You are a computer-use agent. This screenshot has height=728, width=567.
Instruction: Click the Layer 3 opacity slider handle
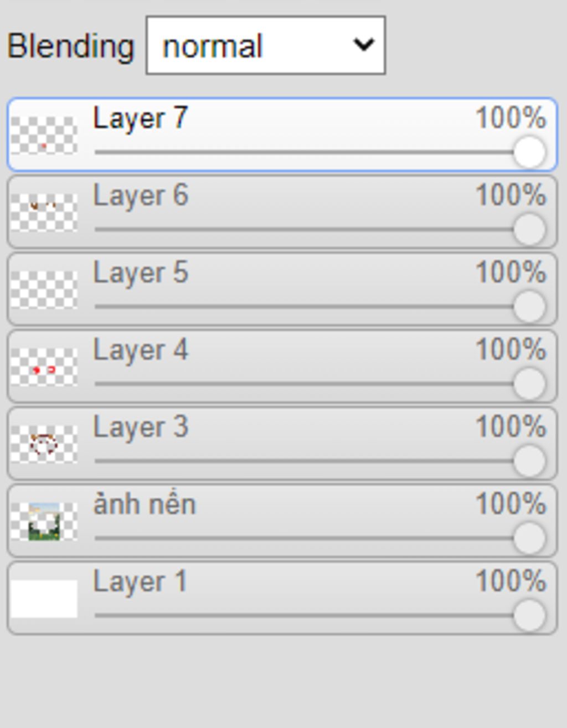(529, 461)
